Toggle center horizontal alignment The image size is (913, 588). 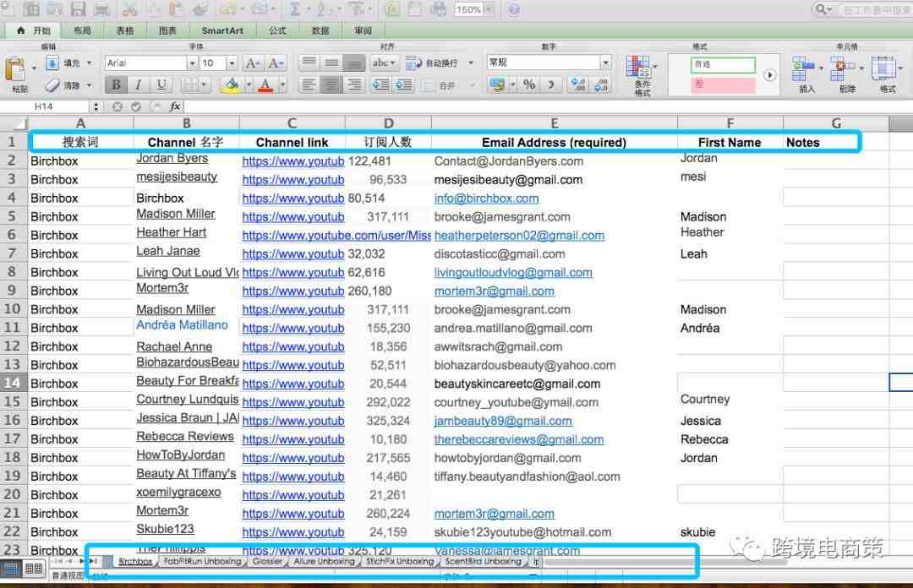[331, 85]
